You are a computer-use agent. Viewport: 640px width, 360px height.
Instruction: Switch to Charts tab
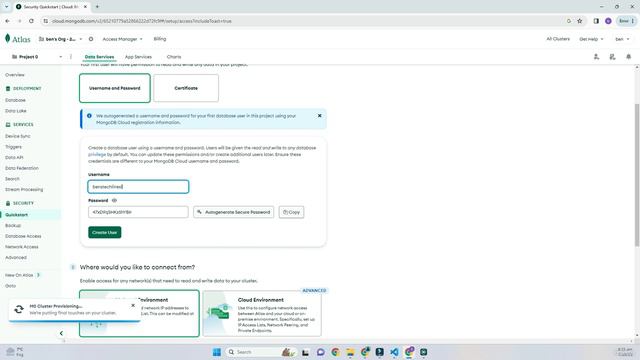click(174, 57)
